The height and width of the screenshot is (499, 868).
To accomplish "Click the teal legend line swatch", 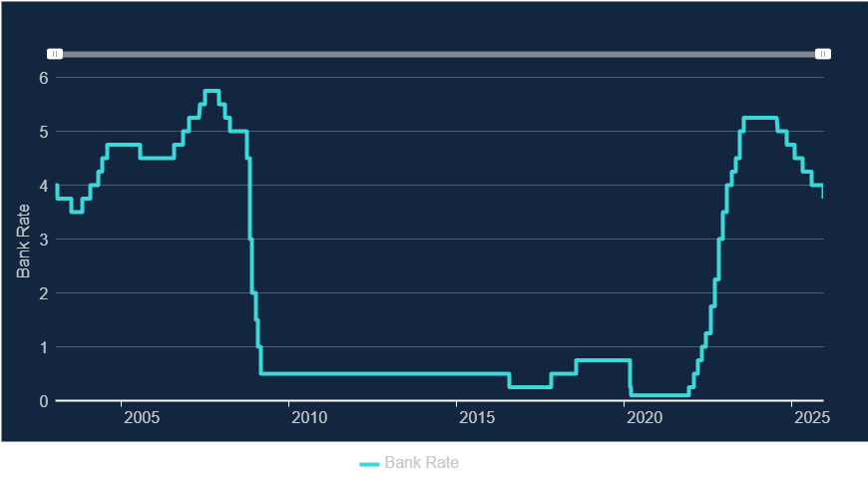I will 369,463.
